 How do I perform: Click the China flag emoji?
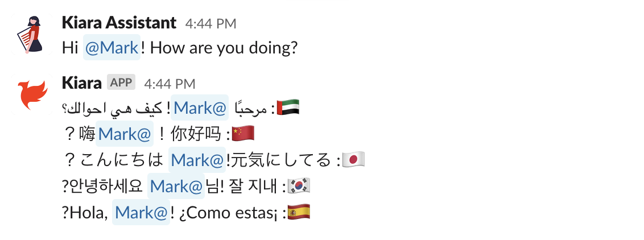click(x=243, y=134)
